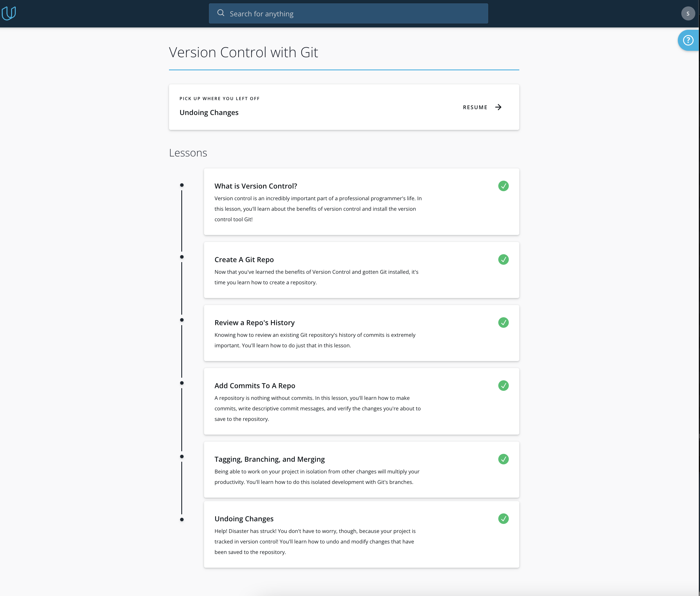Click checkmark on Tagging, Branching, and Merging
Image resolution: width=700 pixels, height=596 pixels.
(x=503, y=459)
